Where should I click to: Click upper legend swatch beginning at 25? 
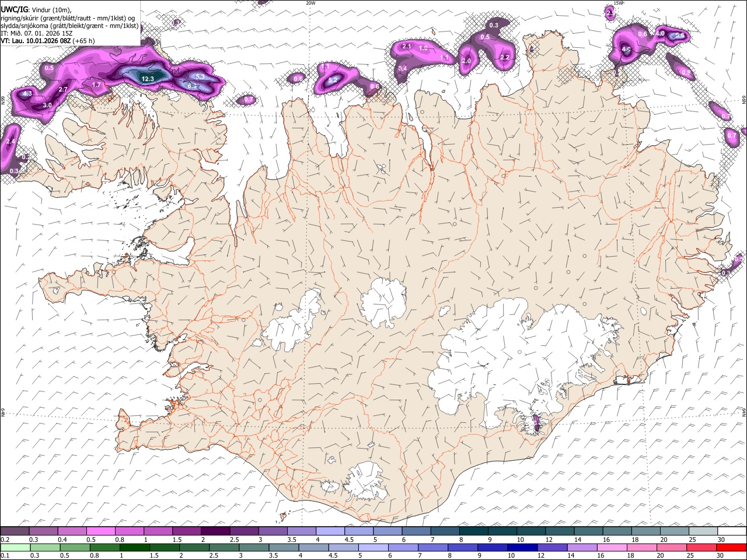[x=704, y=531]
